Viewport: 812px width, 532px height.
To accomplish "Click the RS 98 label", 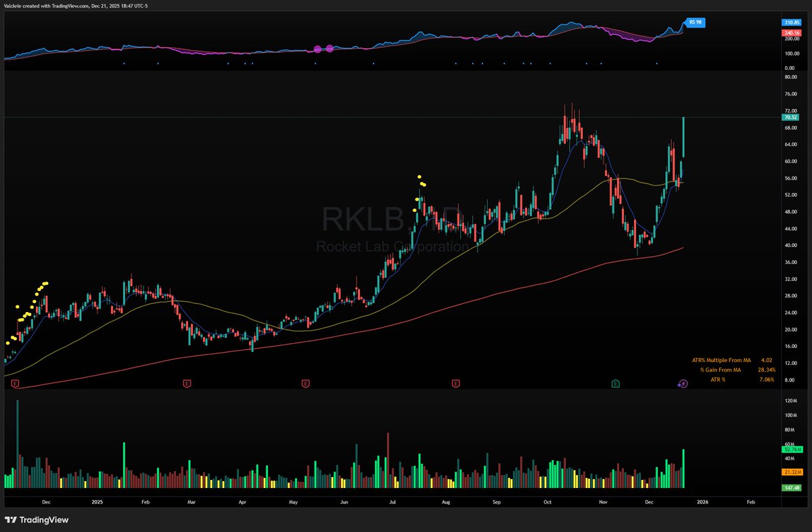I will pos(696,22).
